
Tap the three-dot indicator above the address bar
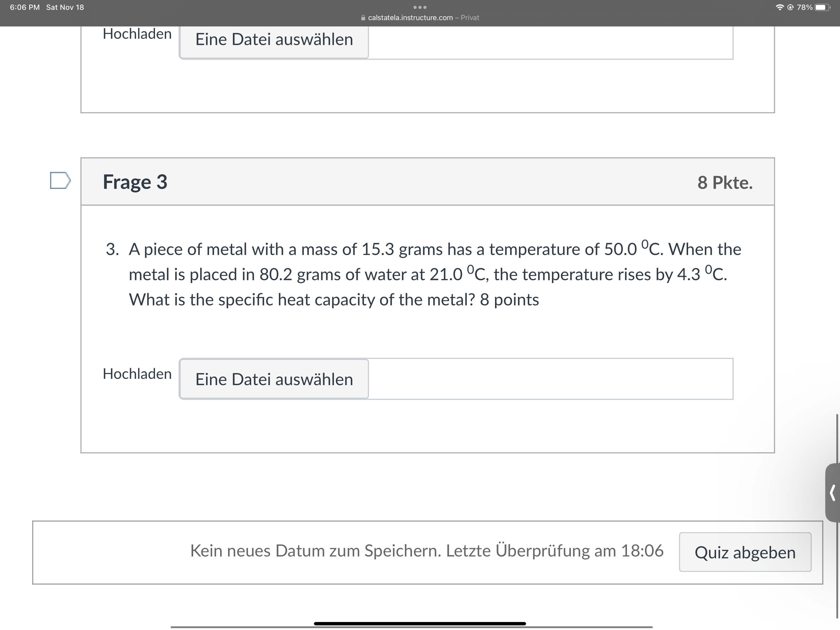click(x=420, y=7)
